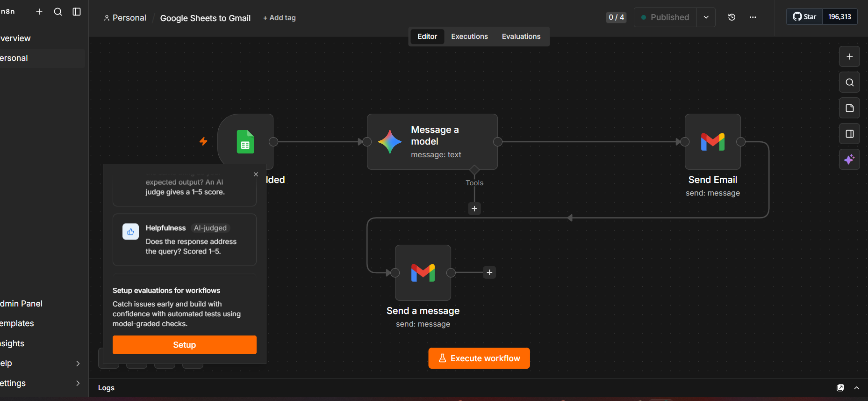Image resolution: width=868 pixels, height=401 pixels.
Task: Open the Personal project breadcrumb
Action: pos(125,18)
